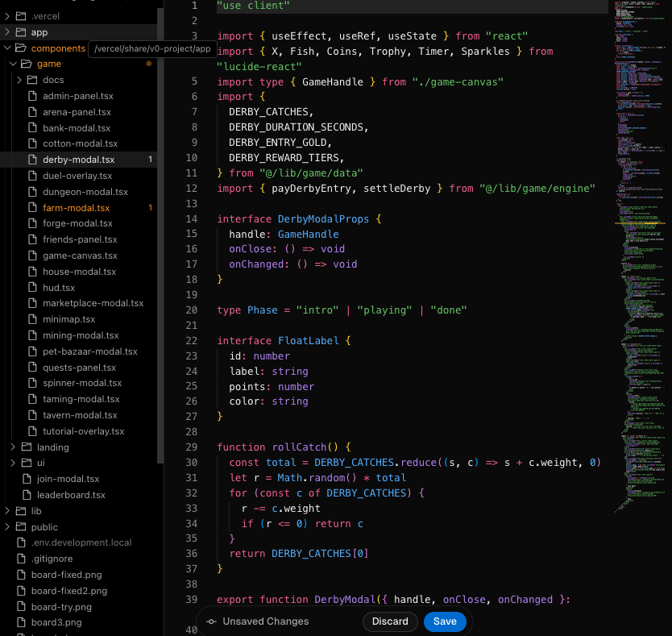Open board3.png in the file tree
Viewport: 672px width, 636px height.
pyautogui.click(x=56, y=622)
